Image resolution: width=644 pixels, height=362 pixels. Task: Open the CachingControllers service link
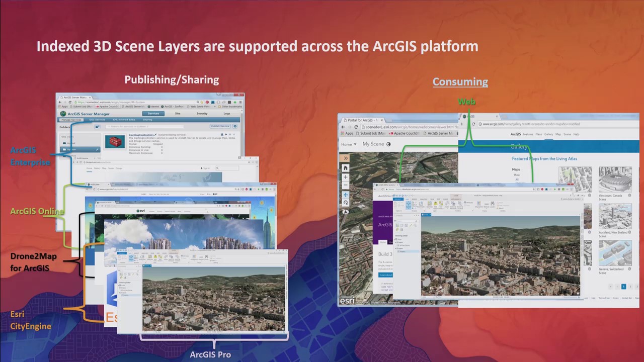141,135
